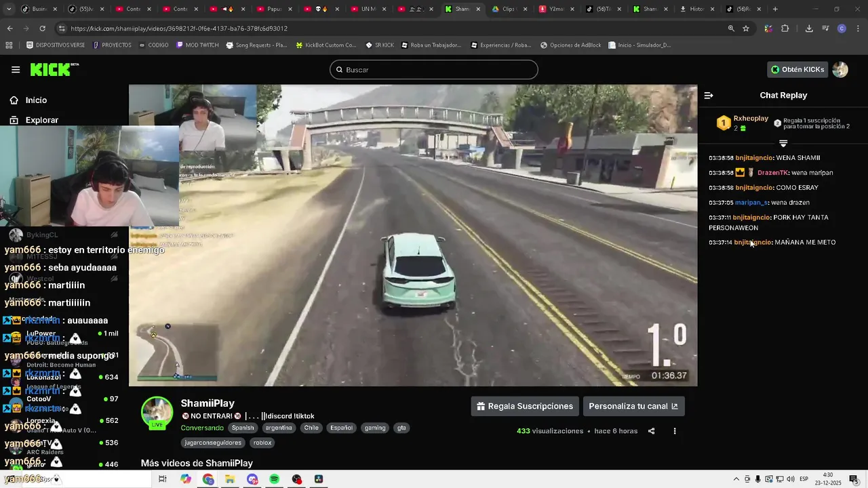The width and height of the screenshot is (868, 488).
Task: Select the gta tag
Action: coord(402,428)
